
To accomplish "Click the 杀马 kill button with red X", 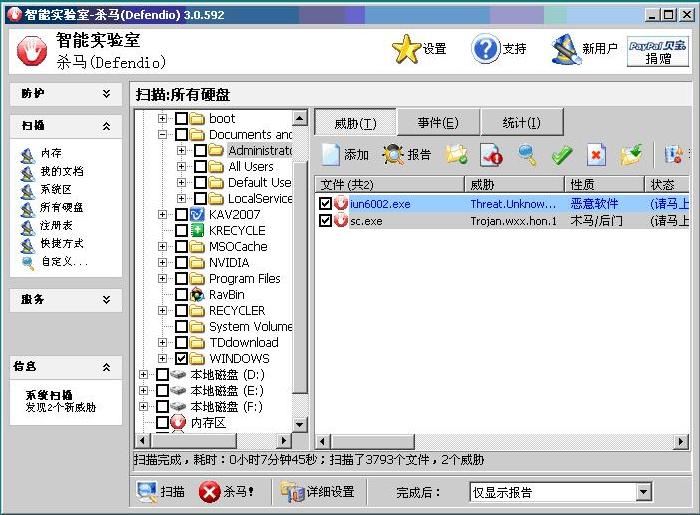I will [x=226, y=492].
